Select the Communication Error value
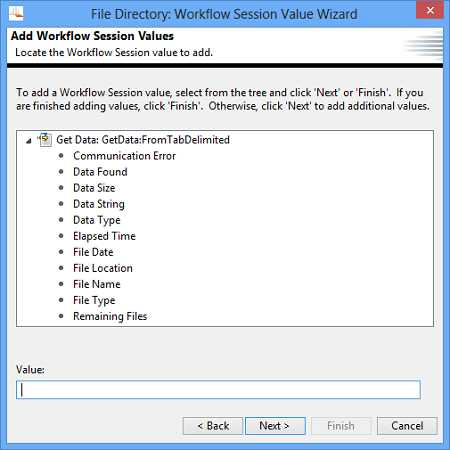This screenshot has height=450, width=450. pyautogui.click(x=124, y=156)
